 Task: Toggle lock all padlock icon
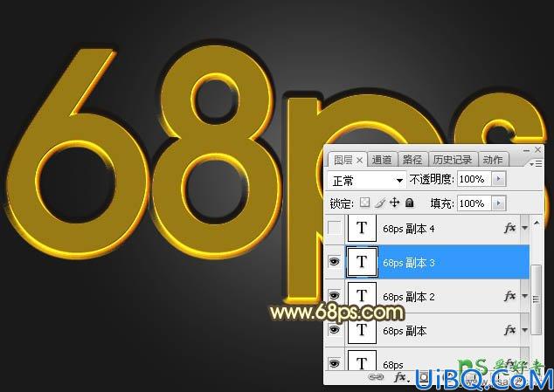click(x=410, y=203)
